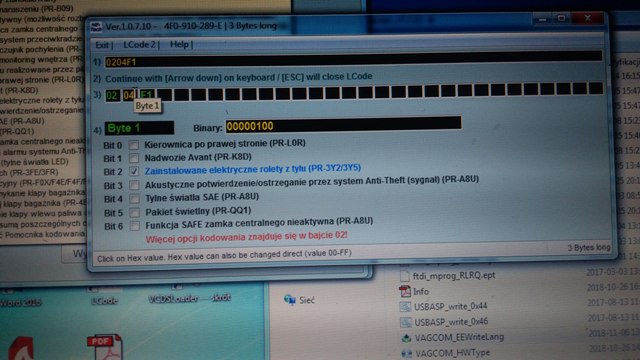The image size is (640, 360).
Task: Check Bit 5 Pakiet świetlny checkbox
Action: click(134, 212)
